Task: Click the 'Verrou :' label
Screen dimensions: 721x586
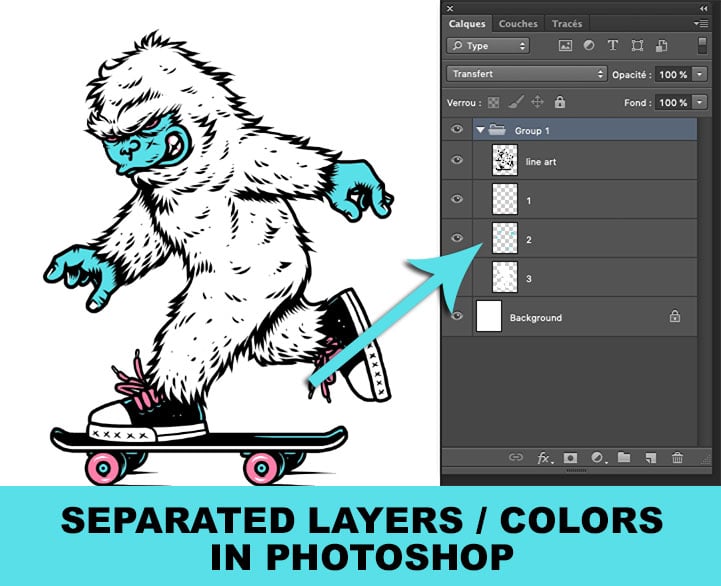Action: [x=464, y=103]
